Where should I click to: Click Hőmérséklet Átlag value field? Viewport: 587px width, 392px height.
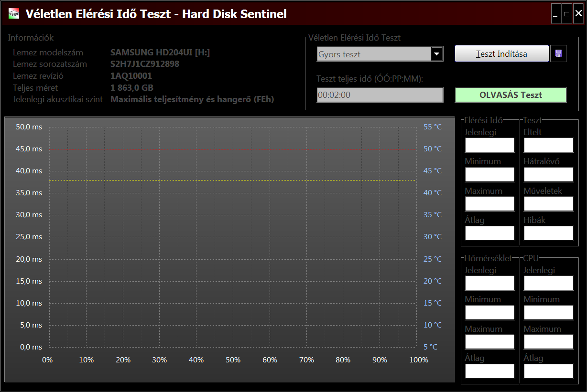(490, 371)
